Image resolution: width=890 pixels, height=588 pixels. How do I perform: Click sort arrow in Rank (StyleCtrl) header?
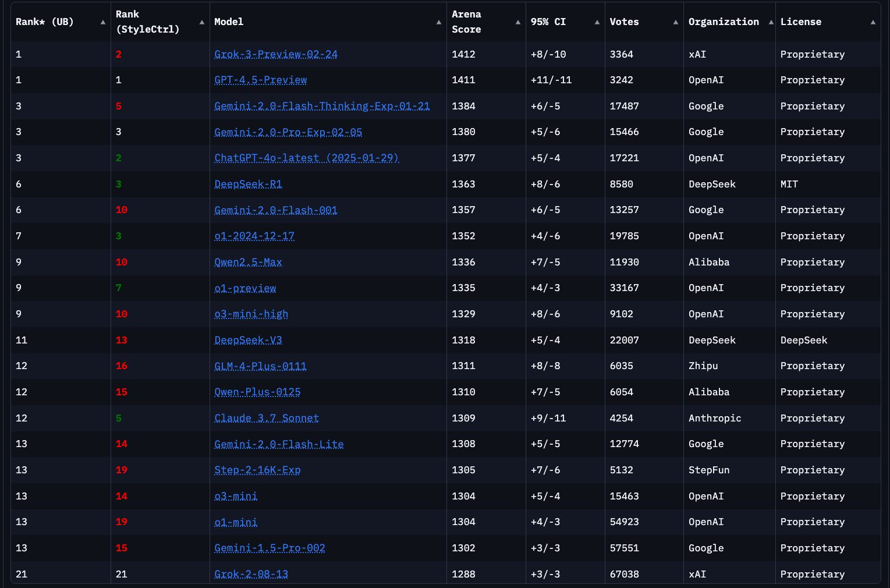pos(202,22)
